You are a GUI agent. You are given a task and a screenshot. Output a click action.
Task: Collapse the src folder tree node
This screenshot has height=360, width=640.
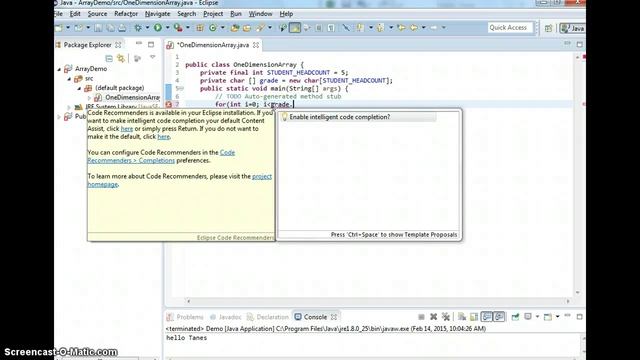coord(69,78)
